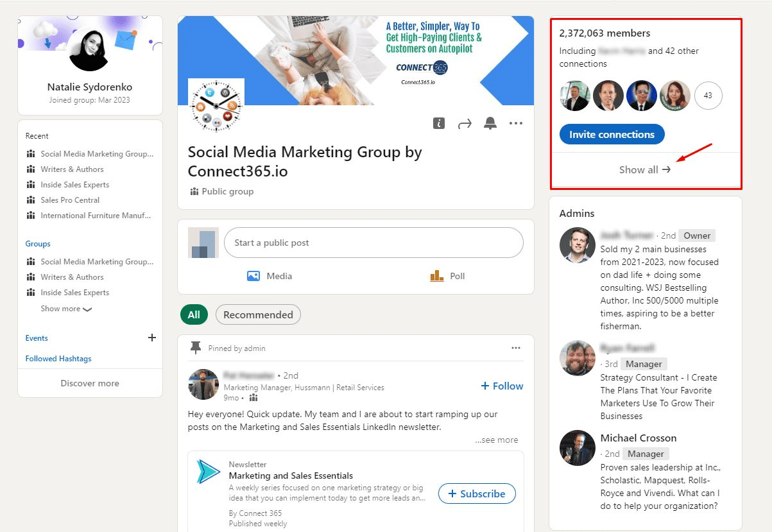Screen dimensions: 772x532
Task: Open Show all members link
Action: (x=644, y=170)
